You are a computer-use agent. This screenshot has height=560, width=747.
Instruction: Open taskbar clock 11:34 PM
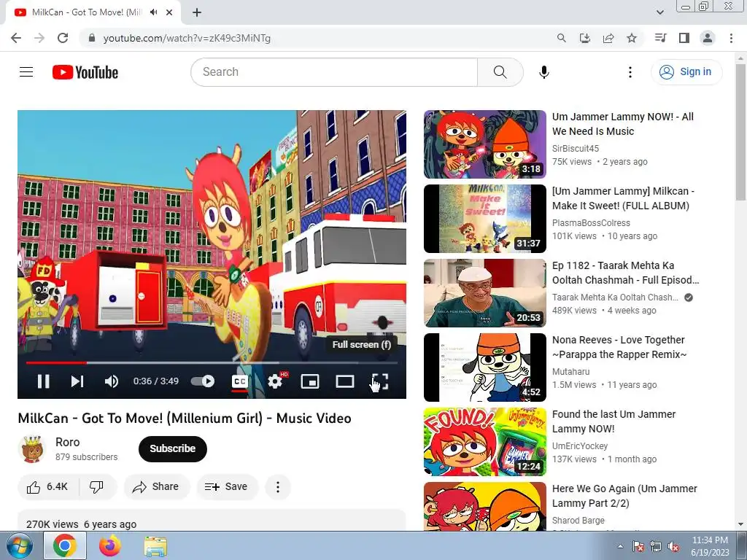click(x=710, y=546)
